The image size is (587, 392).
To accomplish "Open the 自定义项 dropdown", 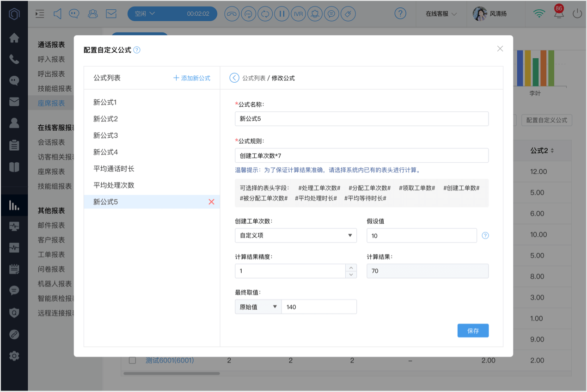I will click(x=296, y=235).
